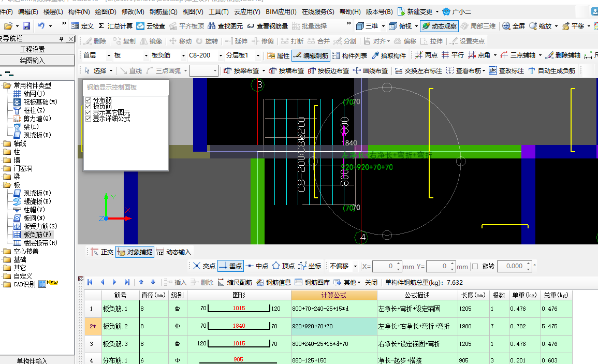The height and width of the screenshot is (364, 598).
Task: Click 云检查 cloud check tool
Action: point(151,26)
